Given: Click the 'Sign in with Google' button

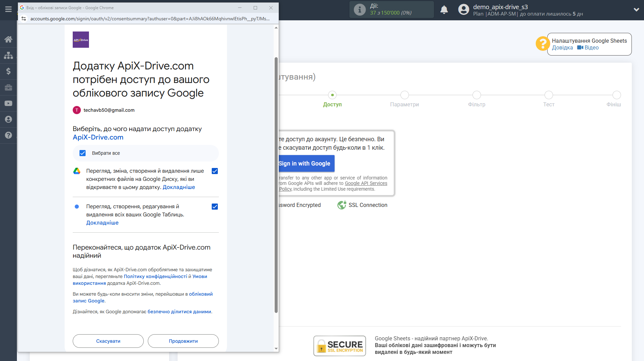Looking at the screenshot, I should click(306, 164).
